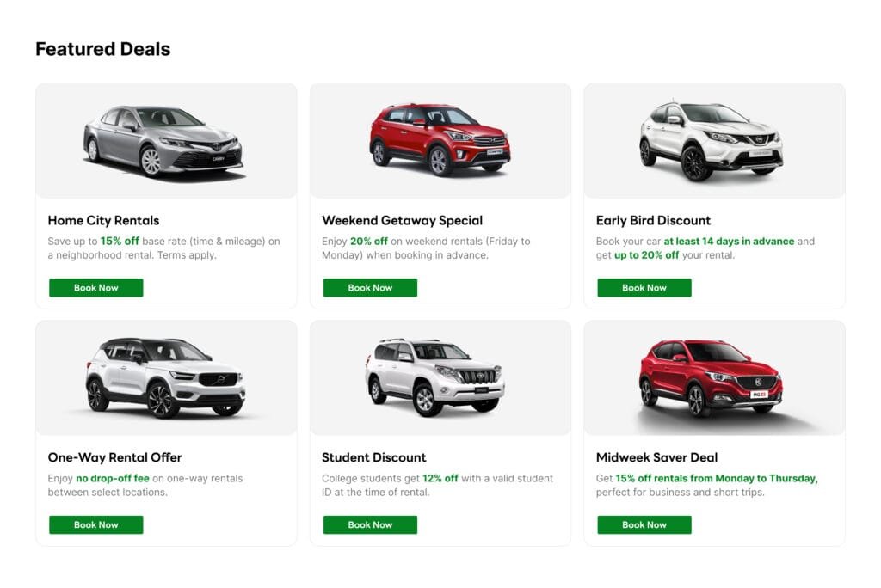Open the Student Discount deal title
881x588 pixels.
coord(373,457)
